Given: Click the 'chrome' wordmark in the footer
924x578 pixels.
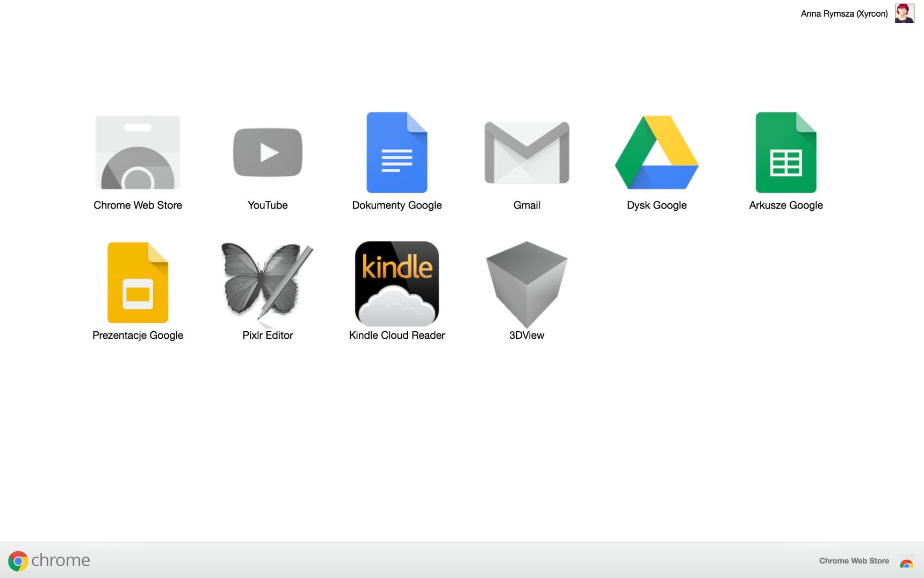Looking at the screenshot, I should coord(61,560).
